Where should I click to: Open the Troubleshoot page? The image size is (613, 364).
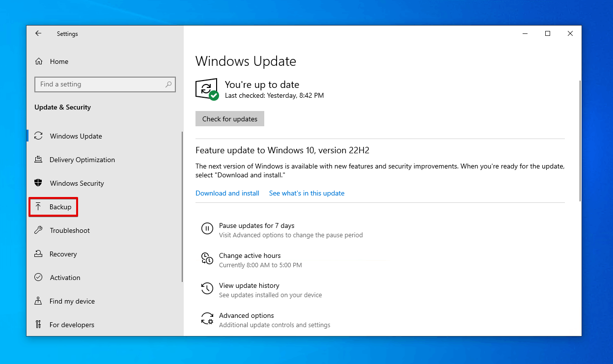(x=70, y=230)
